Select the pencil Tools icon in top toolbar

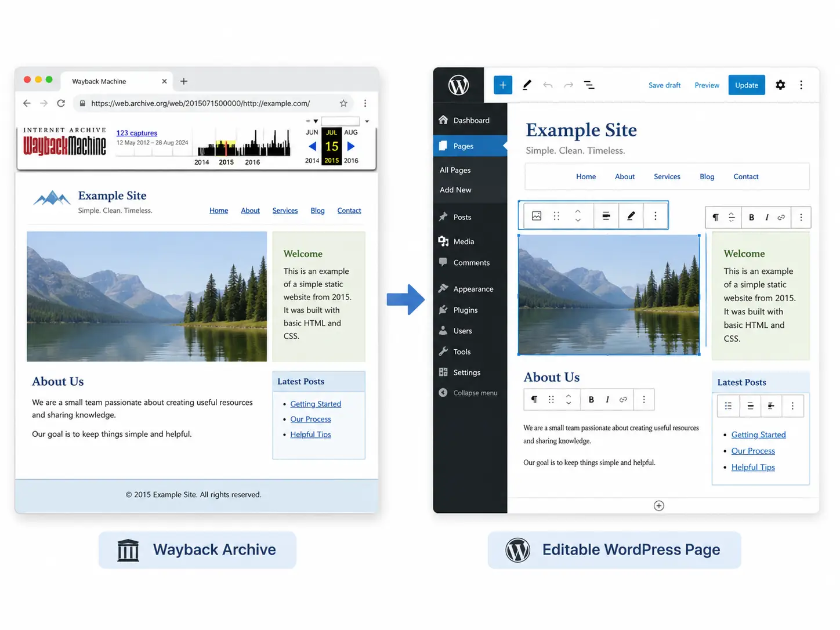pos(527,85)
